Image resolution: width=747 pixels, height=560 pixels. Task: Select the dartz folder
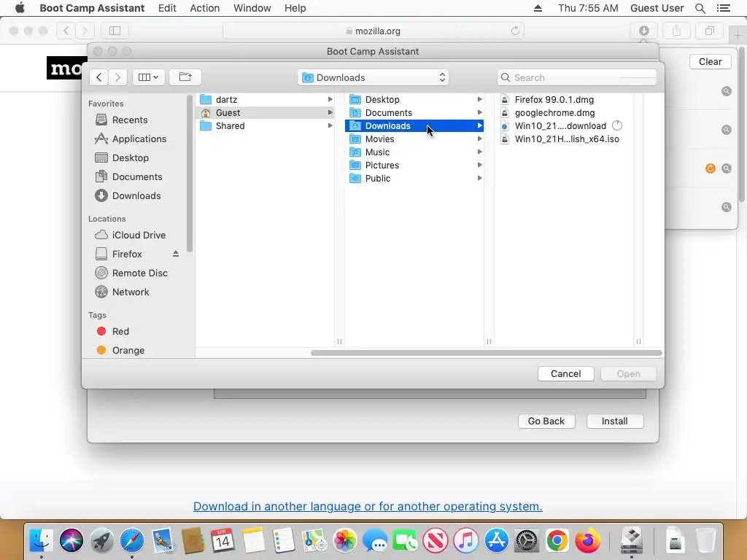[x=266, y=99]
